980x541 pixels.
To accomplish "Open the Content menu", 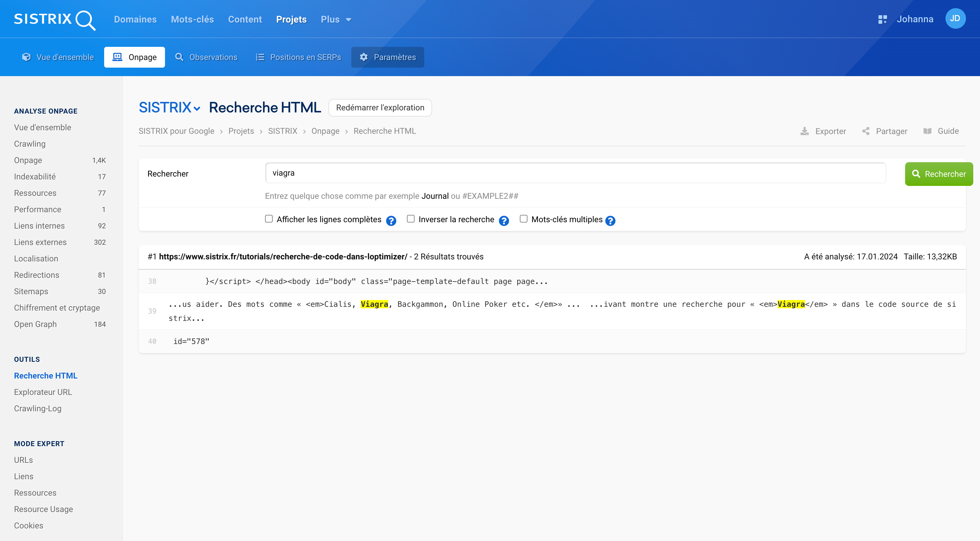I will click(245, 19).
